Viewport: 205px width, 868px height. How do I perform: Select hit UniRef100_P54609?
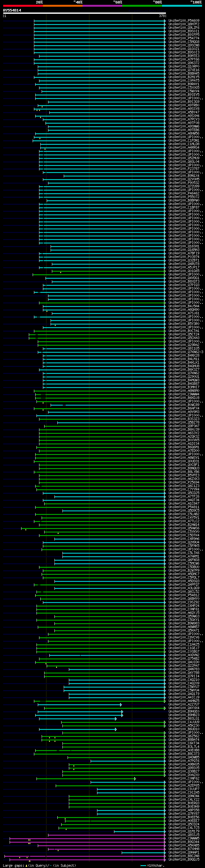click(x=184, y=21)
